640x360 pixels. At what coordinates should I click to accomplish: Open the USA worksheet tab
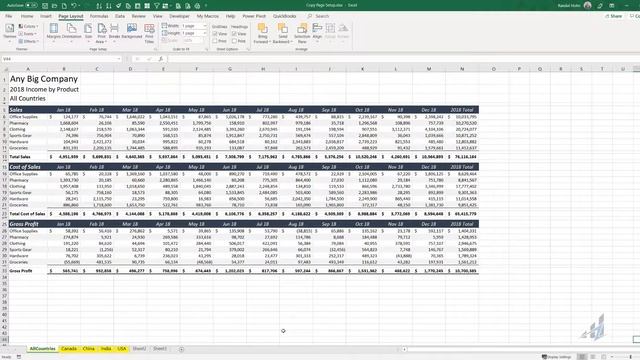point(122,349)
